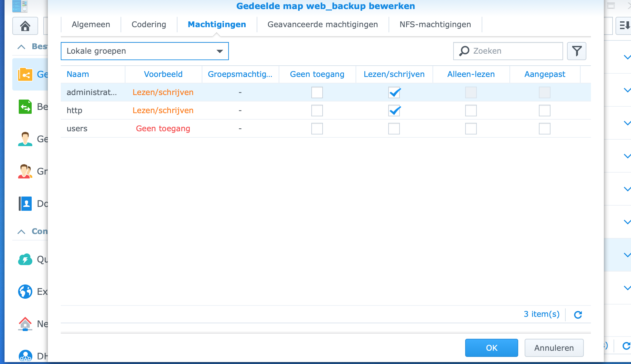Open the blue Domain/LDAP sidebar icon
631x364 pixels.
25,204
